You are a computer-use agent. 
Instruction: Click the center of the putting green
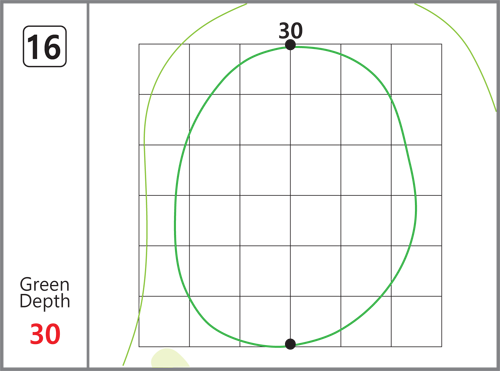pos(295,197)
